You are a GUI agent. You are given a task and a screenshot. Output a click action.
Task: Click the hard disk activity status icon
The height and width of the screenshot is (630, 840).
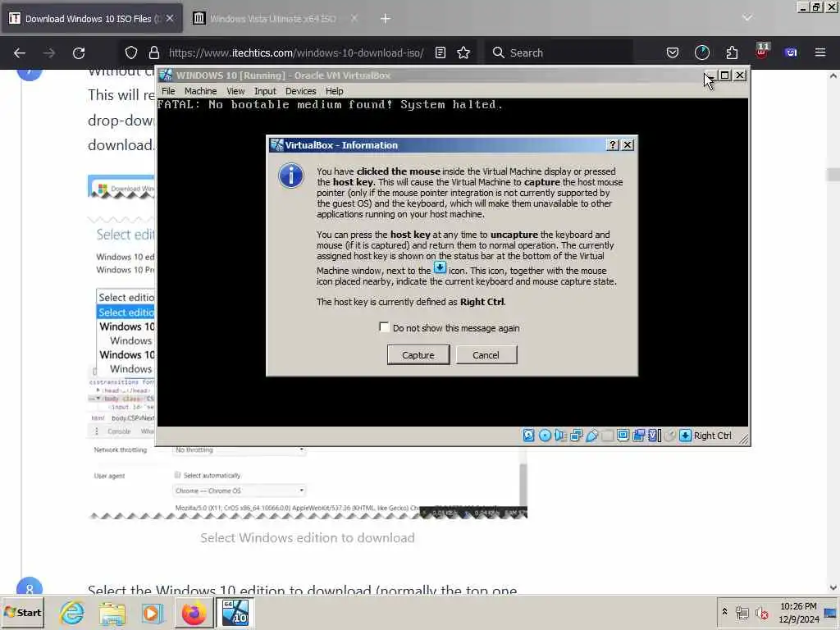pyautogui.click(x=529, y=436)
